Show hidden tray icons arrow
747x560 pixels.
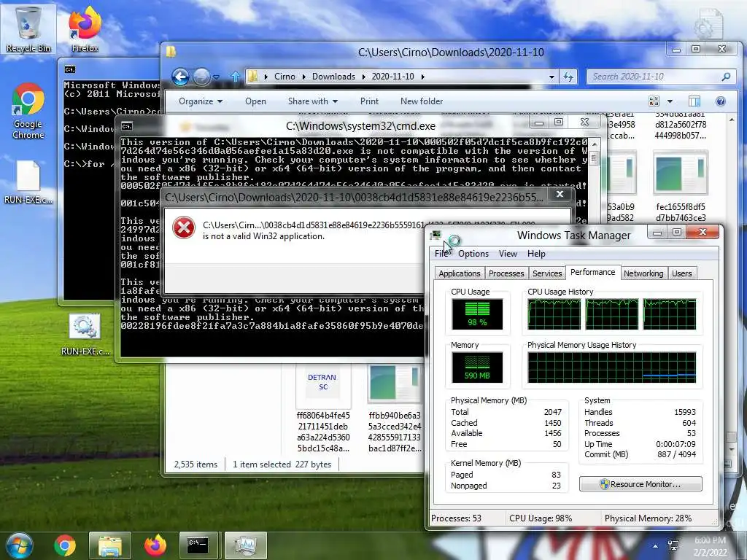pyautogui.click(x=656, y=546)
